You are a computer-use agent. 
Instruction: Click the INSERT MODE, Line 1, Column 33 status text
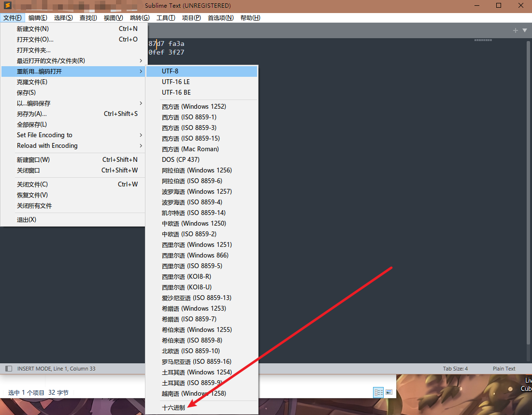point(57,369)
